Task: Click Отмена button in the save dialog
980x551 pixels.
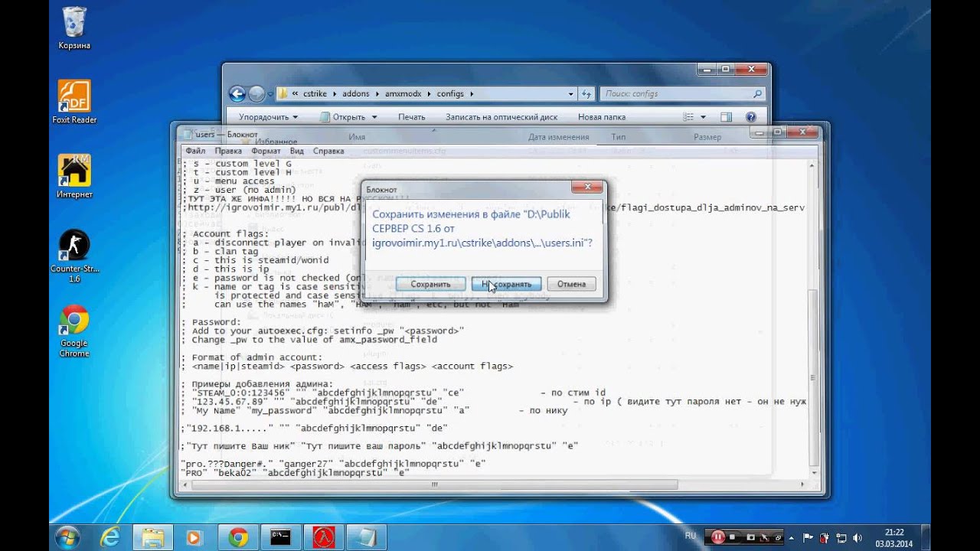Action: [571, 284]
